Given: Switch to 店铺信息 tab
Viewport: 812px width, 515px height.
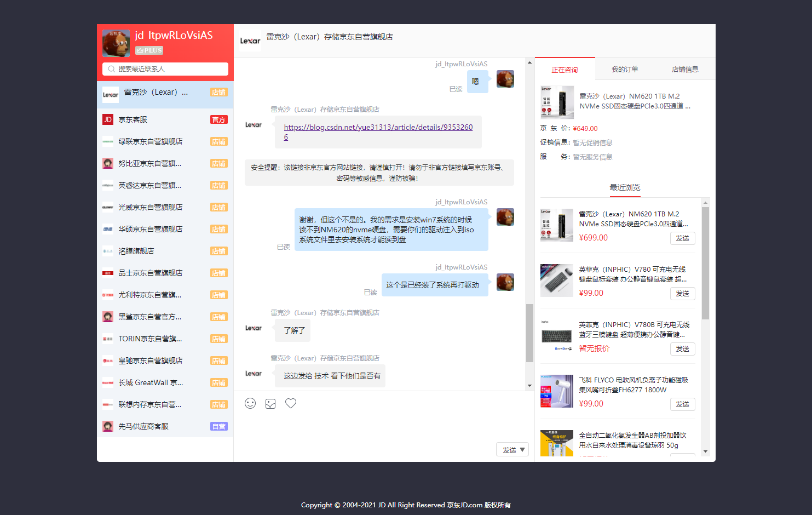Looking at the screenshot, I should 685,69.
